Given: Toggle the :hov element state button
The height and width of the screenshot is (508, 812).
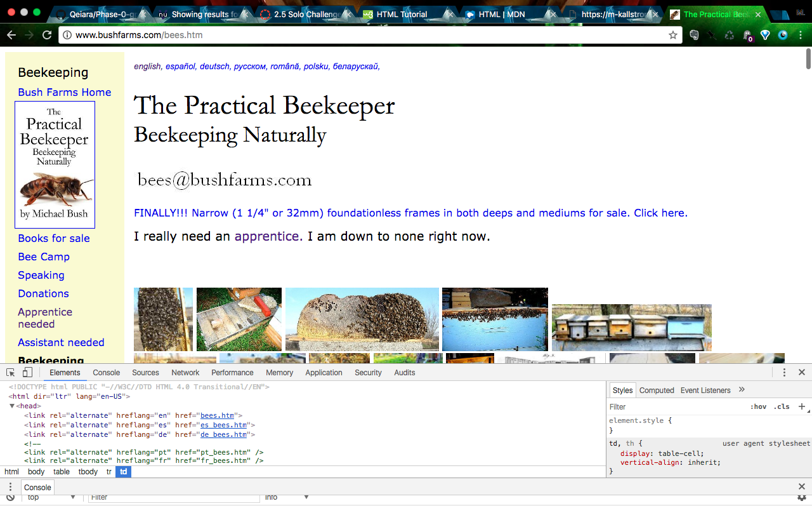Looking at the screenshot, I should (x=758, y=406).
